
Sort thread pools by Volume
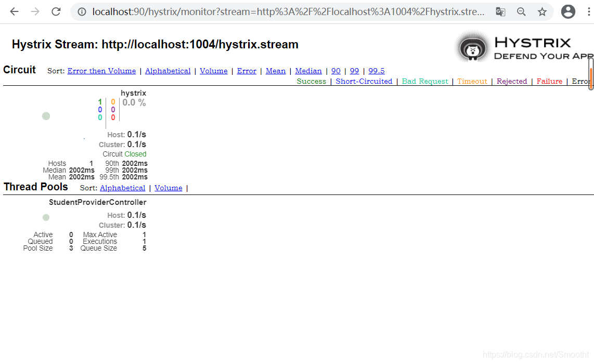pos(169,188)
